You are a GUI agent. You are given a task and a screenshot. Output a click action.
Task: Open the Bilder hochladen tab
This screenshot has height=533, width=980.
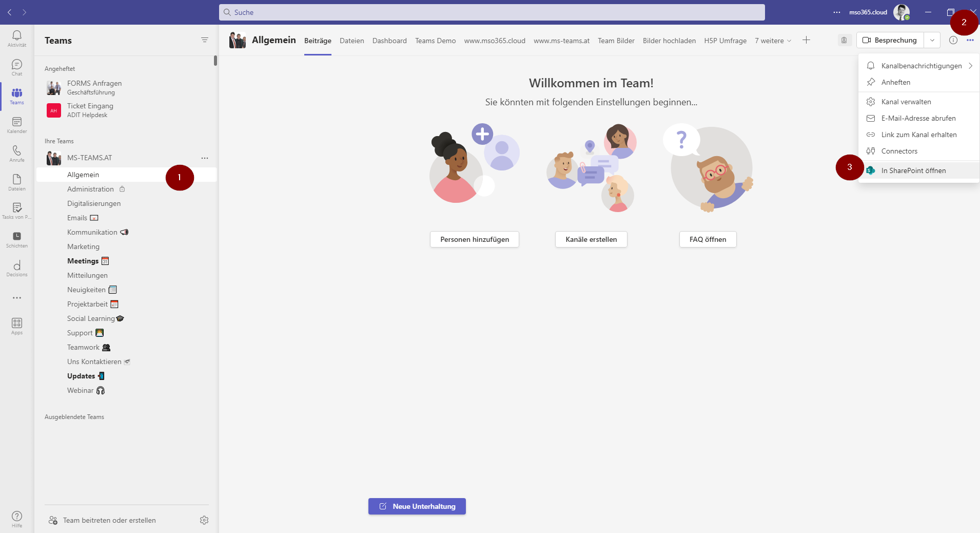669,41
